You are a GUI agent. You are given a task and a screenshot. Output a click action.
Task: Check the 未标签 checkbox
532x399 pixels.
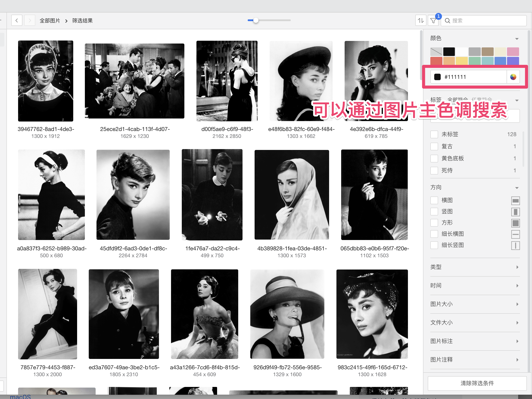click(434, 134)
